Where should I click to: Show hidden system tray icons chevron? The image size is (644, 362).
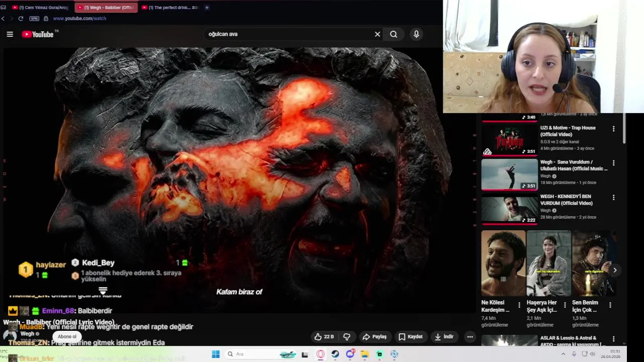pyautogui.click(x=563, y=354)
